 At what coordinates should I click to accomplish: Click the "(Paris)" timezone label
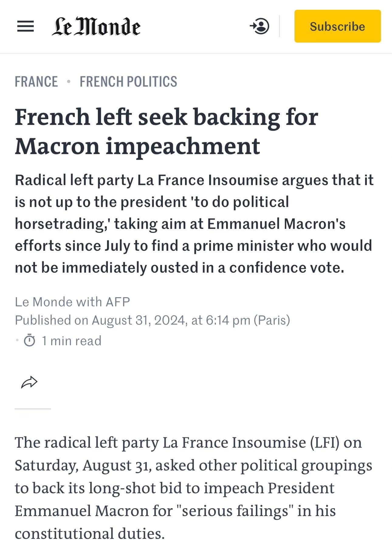tap(272, 320)
